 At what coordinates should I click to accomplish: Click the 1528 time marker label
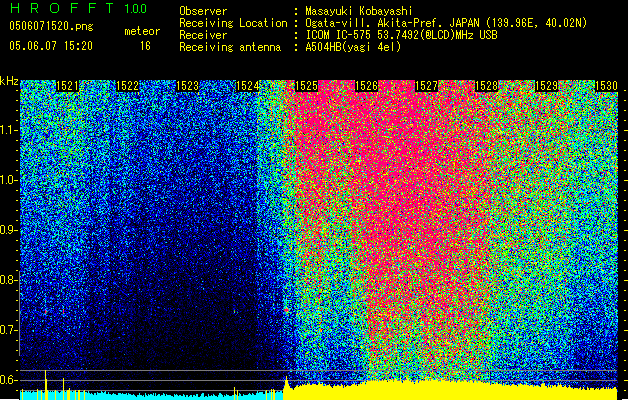coord(487,86)
